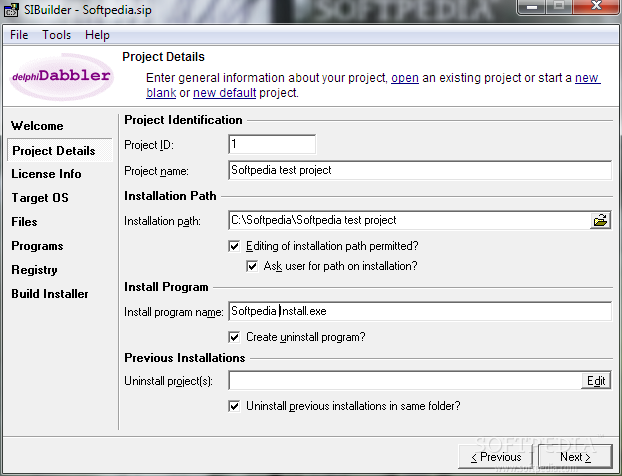Click the Previous button

coord(496,457)
